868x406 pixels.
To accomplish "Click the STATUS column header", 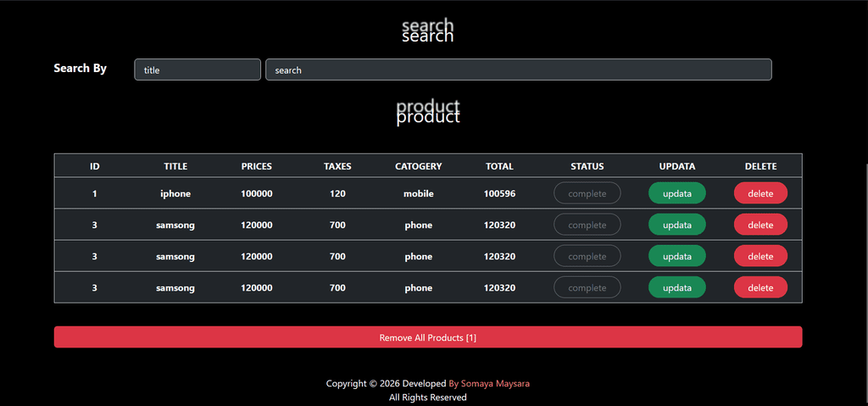I will [x=587, y=166].
